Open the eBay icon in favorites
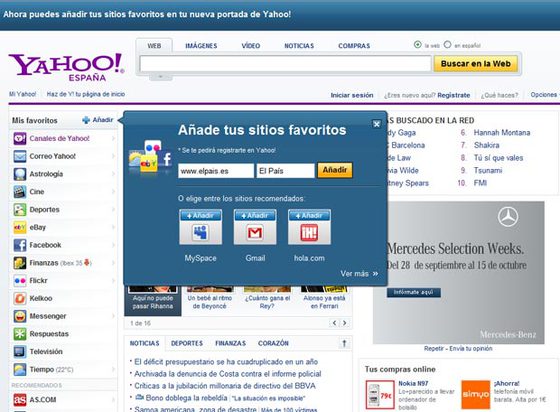The image size is (560, 412). tap(20, 227)
